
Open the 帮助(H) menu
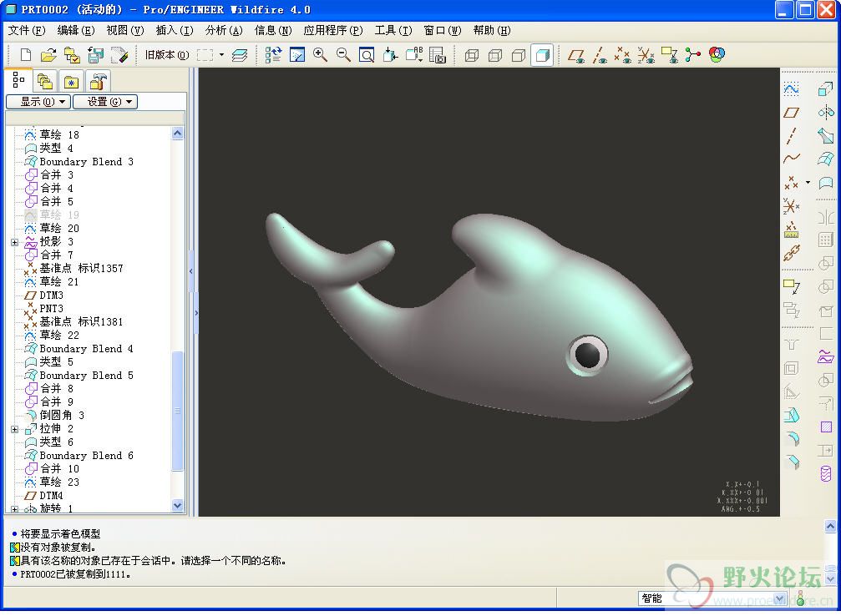(492, 31)
